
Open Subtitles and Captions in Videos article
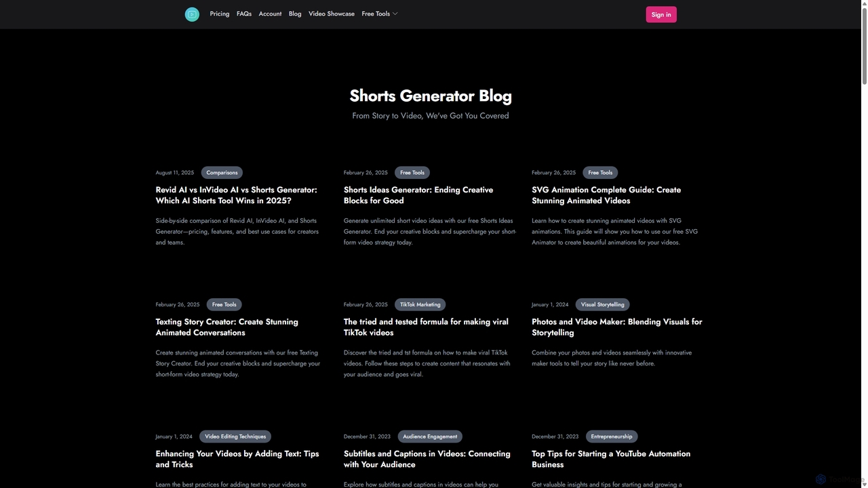pos(427,459)
